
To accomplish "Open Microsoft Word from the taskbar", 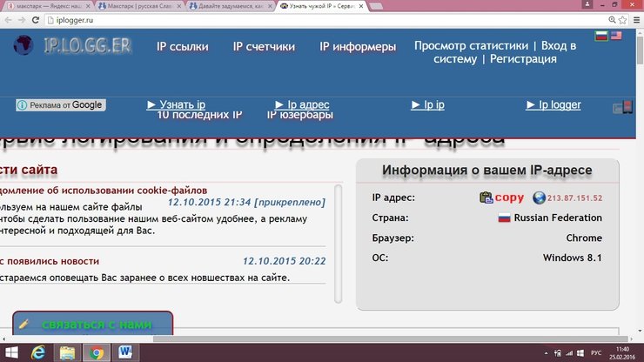I will 124,352.
